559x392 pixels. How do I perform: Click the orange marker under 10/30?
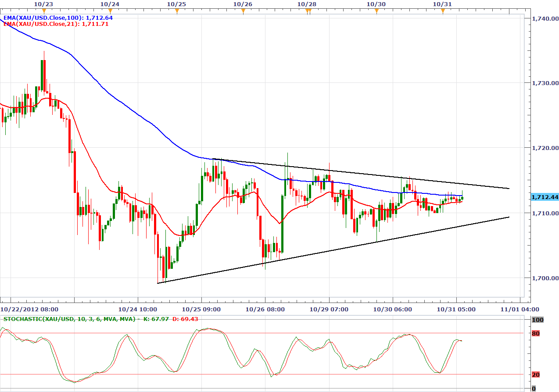click(376, 11)
